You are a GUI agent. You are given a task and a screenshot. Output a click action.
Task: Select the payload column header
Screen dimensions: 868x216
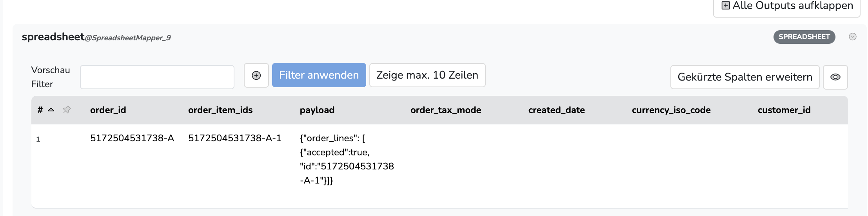coord(317,110)
